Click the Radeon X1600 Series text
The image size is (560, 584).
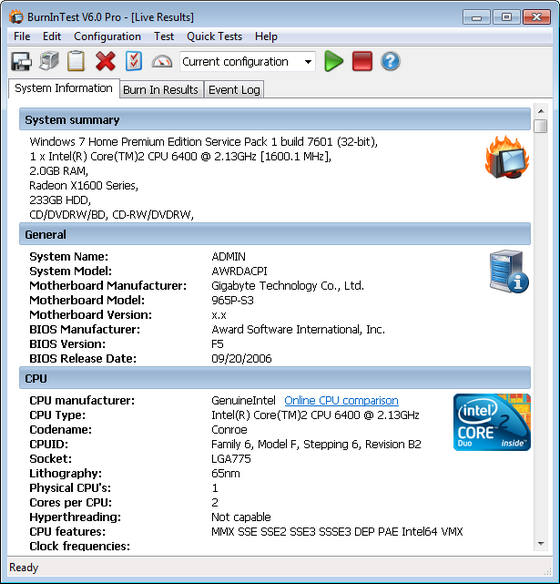click(84, 185)
